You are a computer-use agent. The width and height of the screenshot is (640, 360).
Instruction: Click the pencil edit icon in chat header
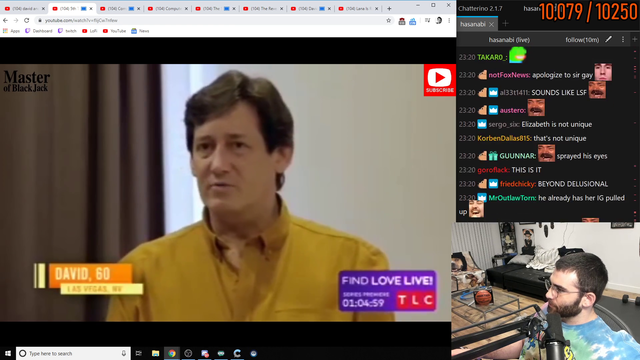pyautogui.click(x=608, y=40)
